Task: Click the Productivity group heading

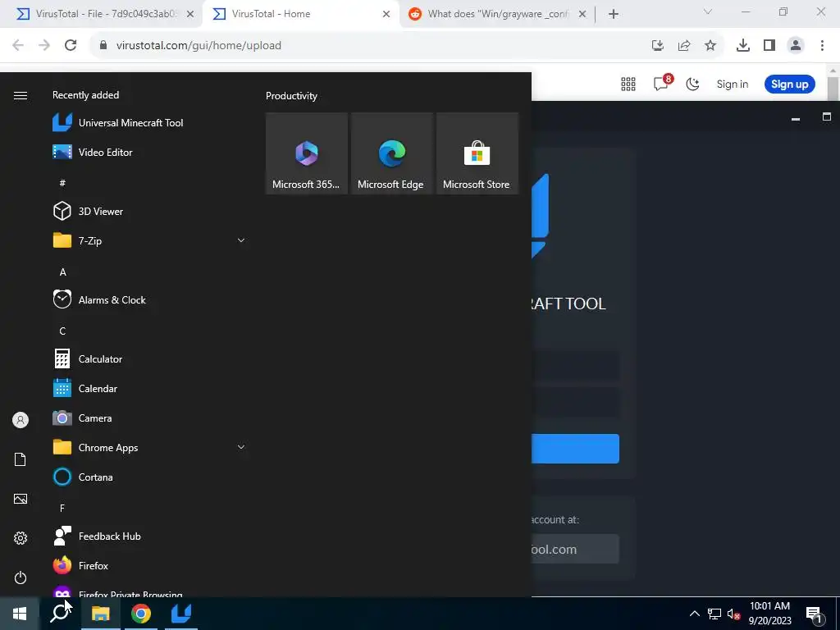Action: pyautogui.click(x=291, y=96)
